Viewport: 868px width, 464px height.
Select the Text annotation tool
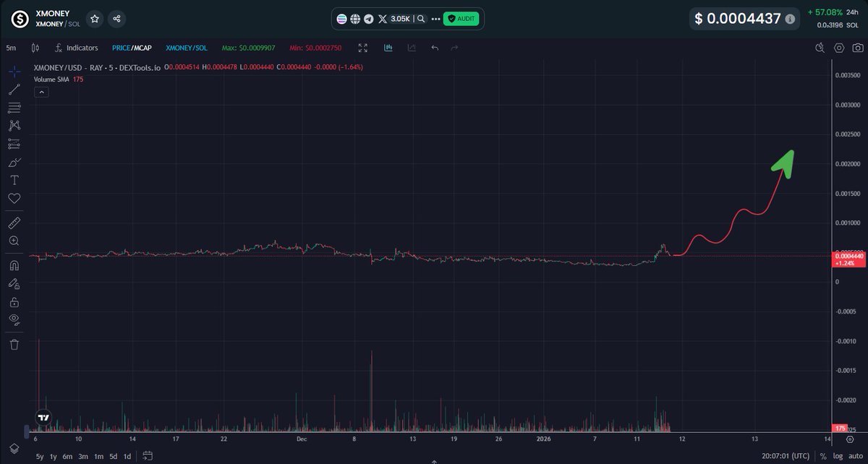point(14,180)
